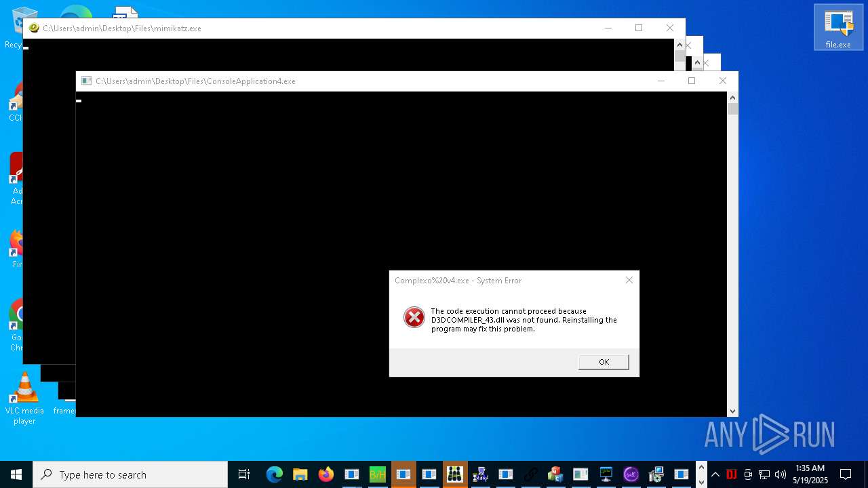Screen dimensions: 868x488
Task: Click the Meet Now tray icon
Action: (x=748, y=474)
